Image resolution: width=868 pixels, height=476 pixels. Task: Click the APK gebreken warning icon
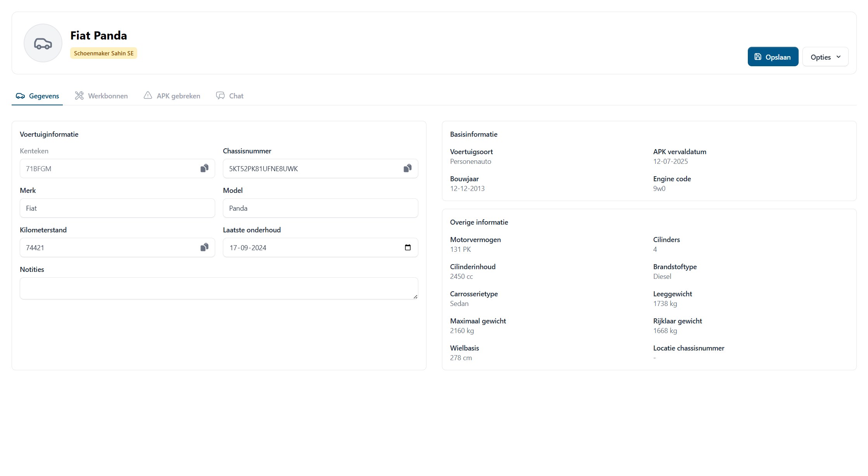pyautogui.click(x=148, y=95)
